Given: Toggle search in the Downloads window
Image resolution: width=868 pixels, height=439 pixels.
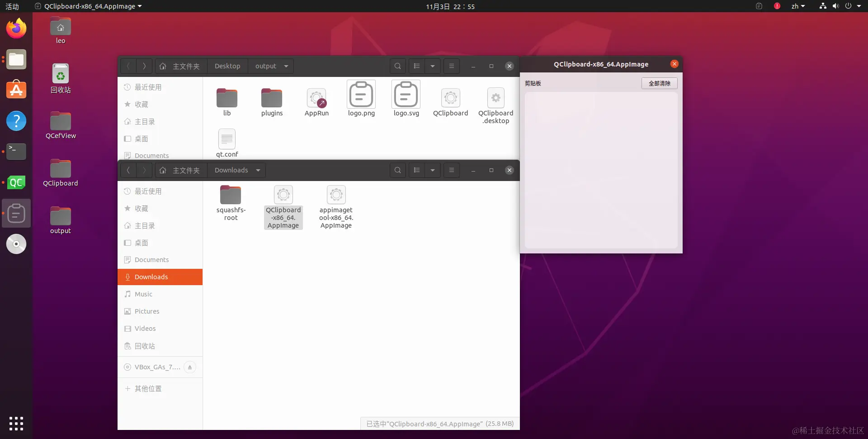Looking at the screenshot, I should (397, 170).
